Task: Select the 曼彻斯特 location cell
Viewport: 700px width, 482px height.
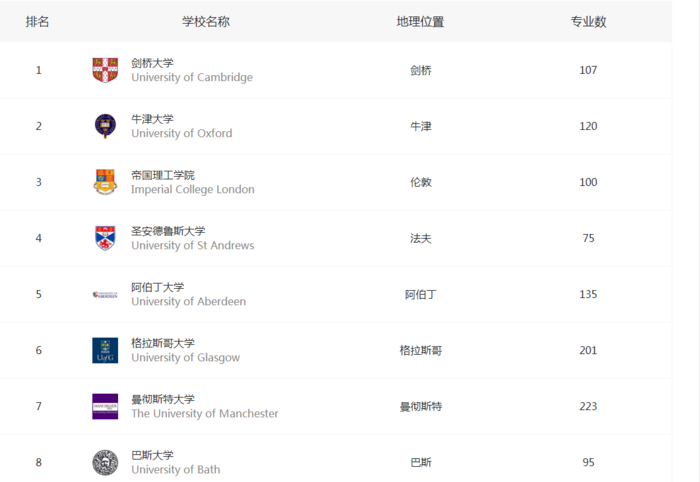Action: [421, 407]
